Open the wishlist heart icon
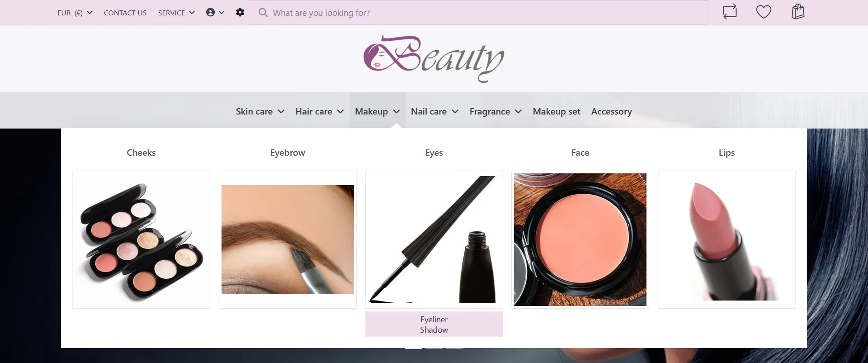 764,12
